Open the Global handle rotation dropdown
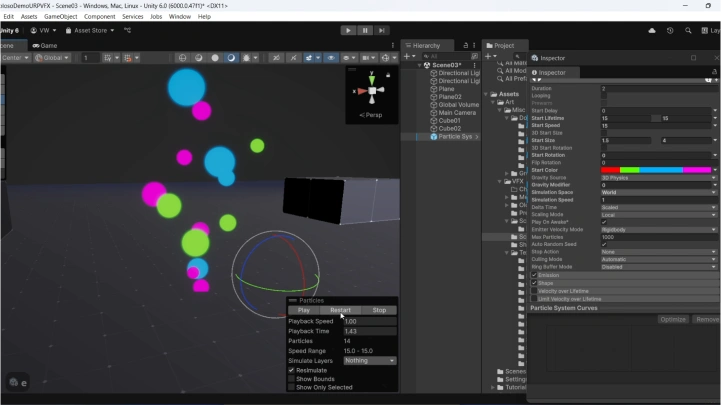 click(x=52, y=57)
